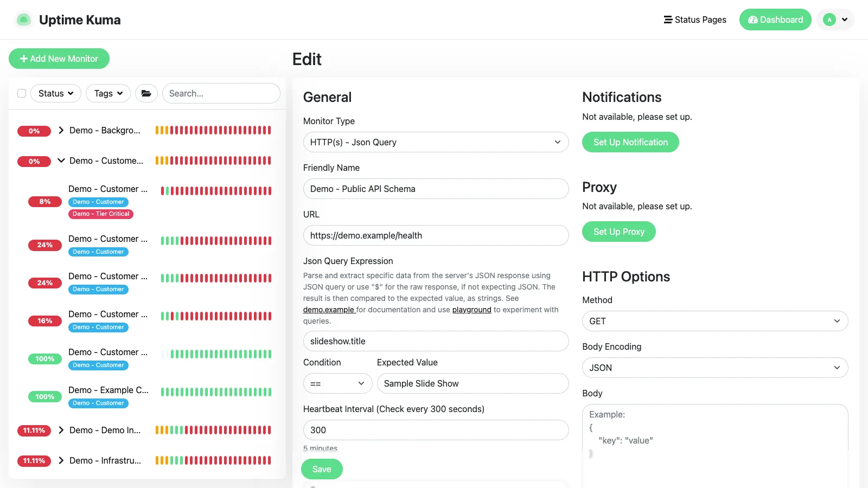Click the 11.11% badge on Demo - Infrastru...

[34, 461]
